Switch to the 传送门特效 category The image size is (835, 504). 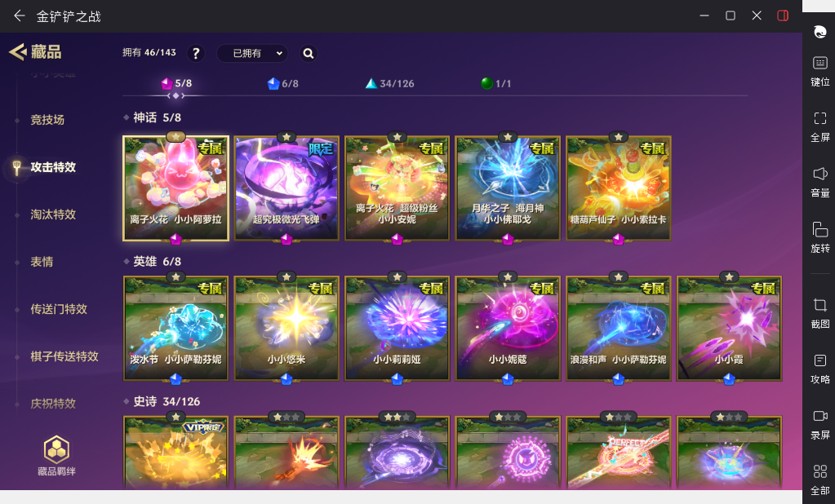point(59,309)
